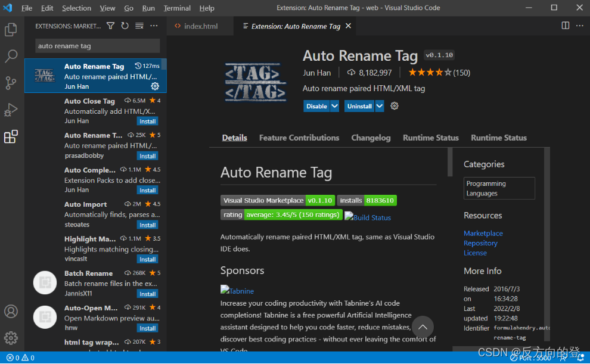Install the Highlight Matching Tag extension
590x364 pixels.
coord(148,260)
